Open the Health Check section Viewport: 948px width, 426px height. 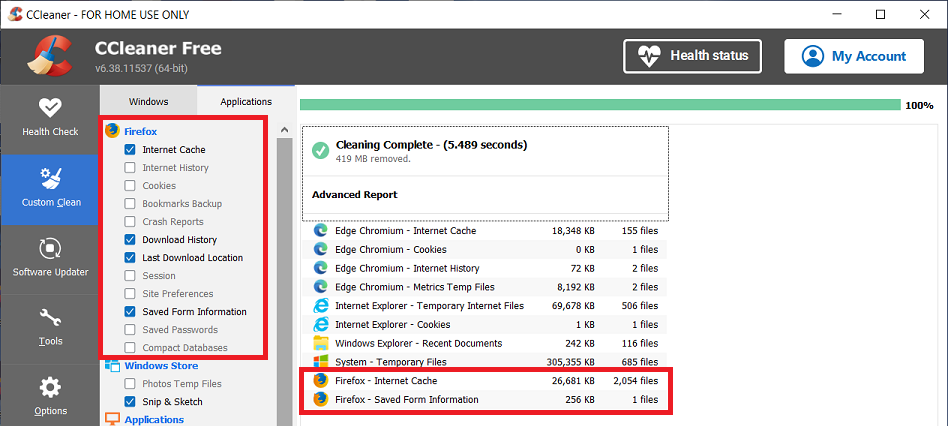tap(50, 118)
